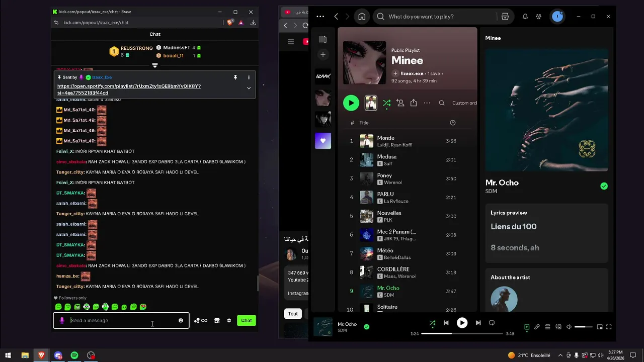Open the play queue
This screenshot has height=362, width=644.
pos(548,327)
